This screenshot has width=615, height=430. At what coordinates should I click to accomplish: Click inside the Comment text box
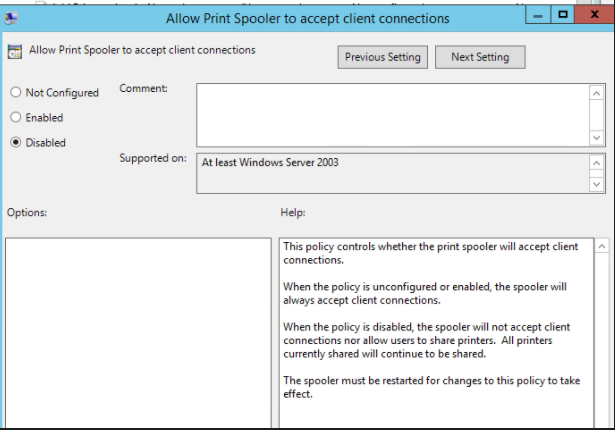click(x=393, y=115)
